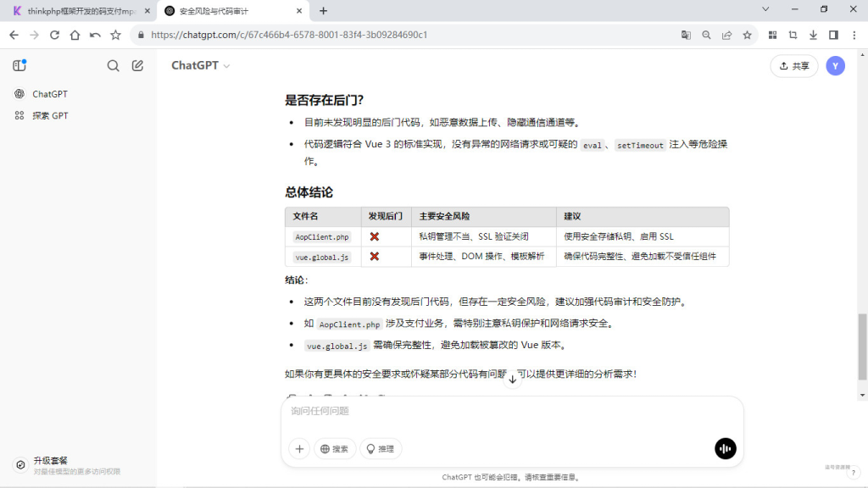Go to browser home page

click(x=75, y=35)
